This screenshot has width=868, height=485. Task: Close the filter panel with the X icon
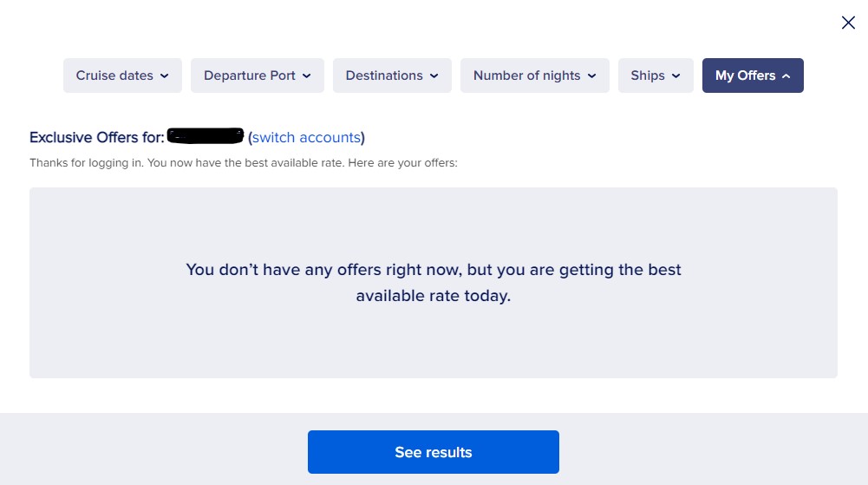848,23
